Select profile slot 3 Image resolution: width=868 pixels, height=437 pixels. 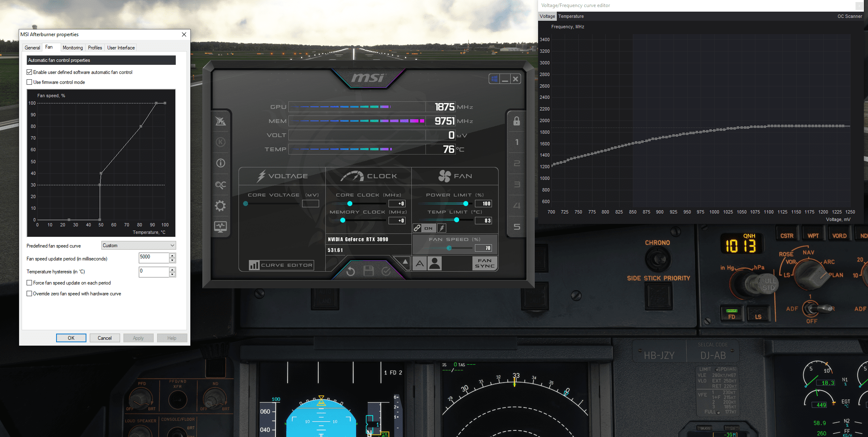tap(516, 184)
